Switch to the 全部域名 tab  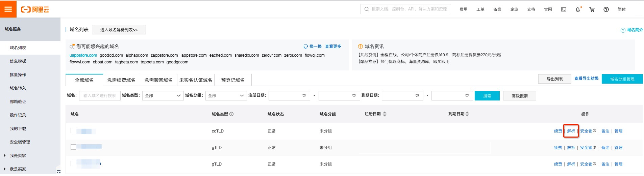[84, 80]
